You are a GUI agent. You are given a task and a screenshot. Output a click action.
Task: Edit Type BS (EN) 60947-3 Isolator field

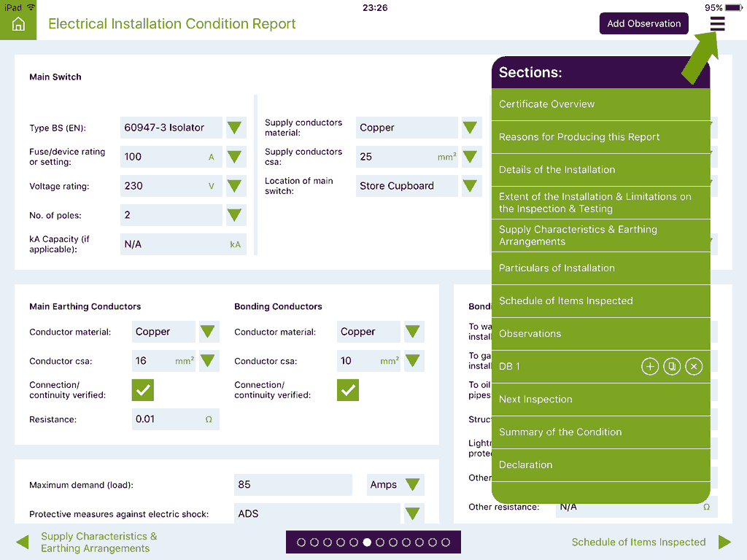(171, 128)
